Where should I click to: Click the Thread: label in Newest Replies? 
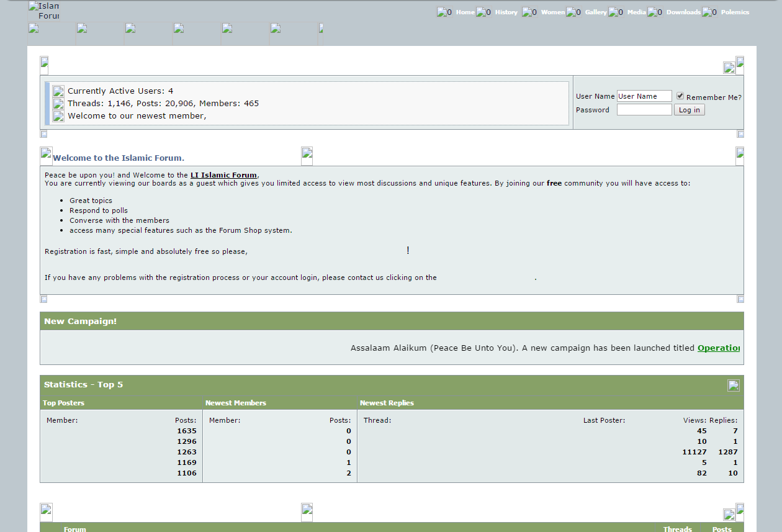pyautogui.click(x=377, y=420)
